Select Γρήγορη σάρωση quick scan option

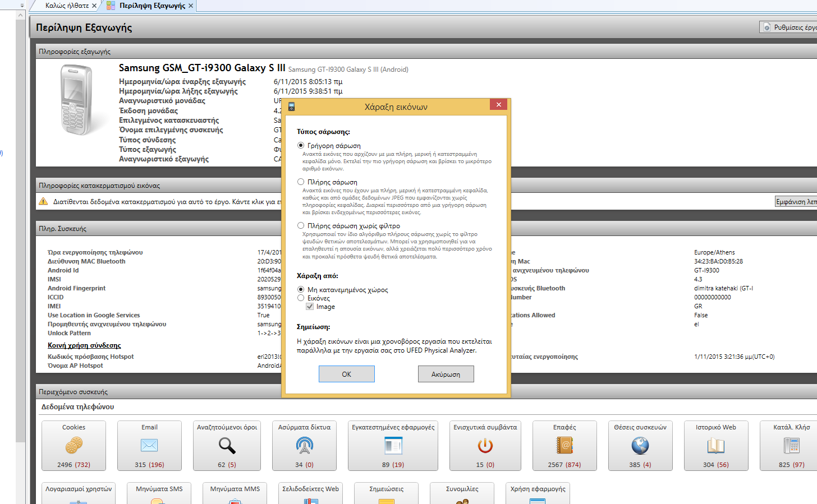pos(301,145)
